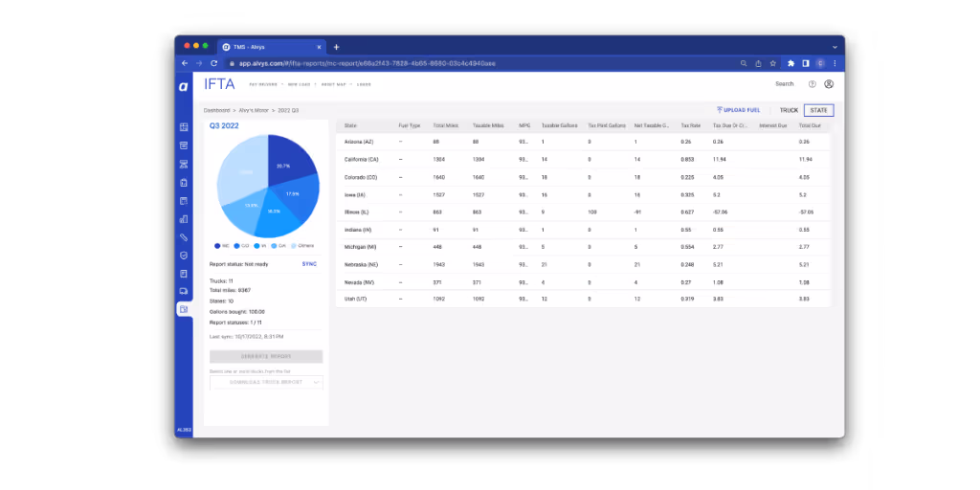Click the Q3 2022 panel heading

[x=224, y=125]
